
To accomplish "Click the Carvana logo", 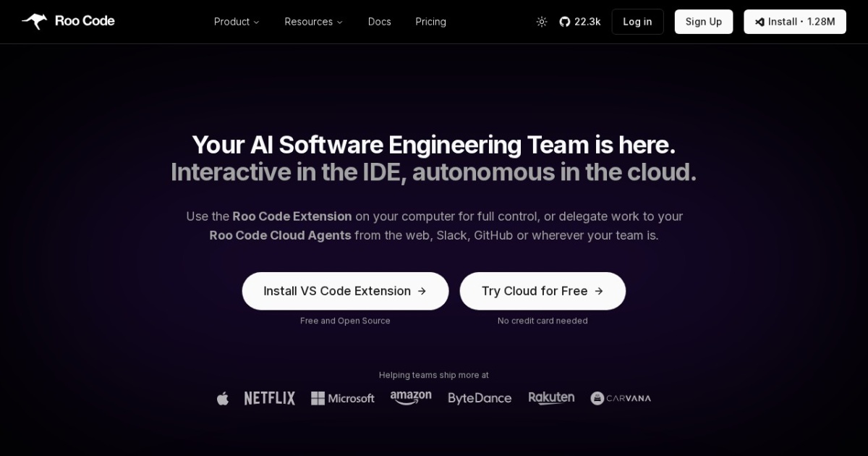I will pyautogui.click(x=621, y=397).
